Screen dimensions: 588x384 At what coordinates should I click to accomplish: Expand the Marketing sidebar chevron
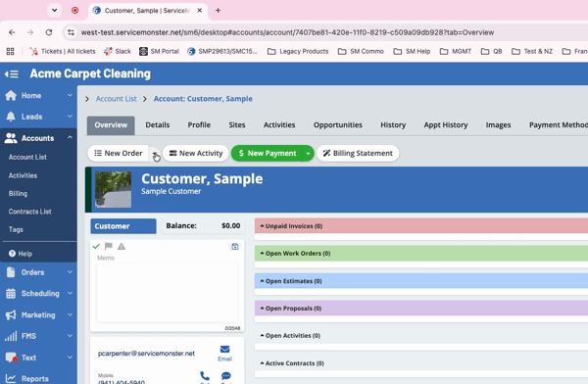point(70,314)
